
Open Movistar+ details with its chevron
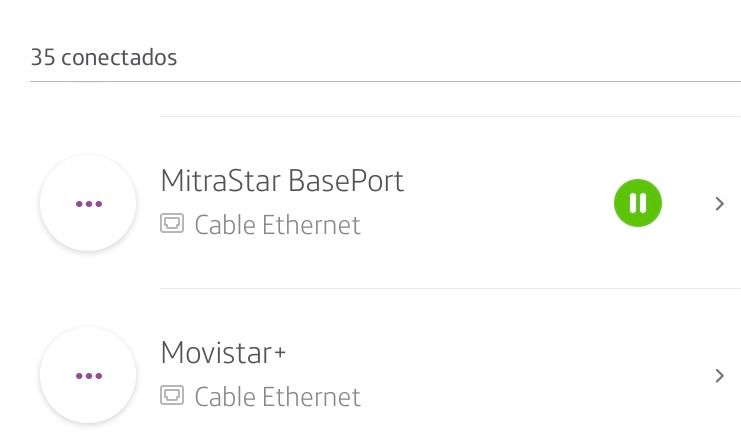point(719,376)
